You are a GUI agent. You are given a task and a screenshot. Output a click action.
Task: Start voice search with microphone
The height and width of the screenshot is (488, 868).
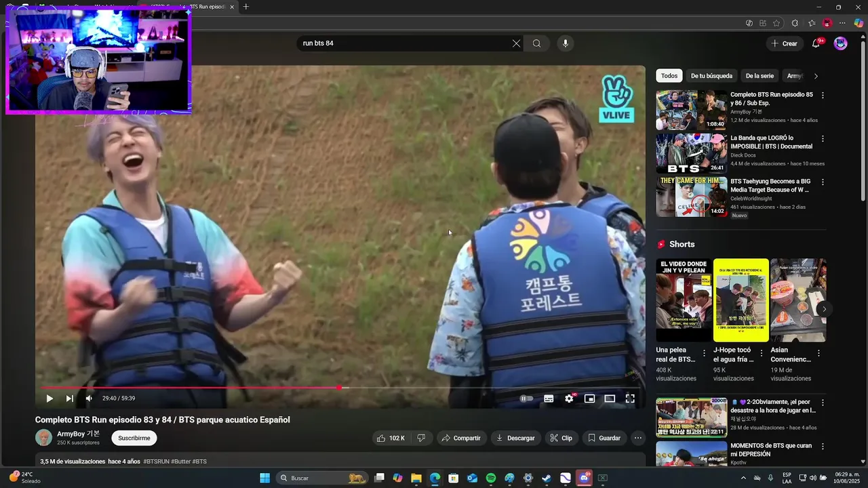(x=566, y=43)
